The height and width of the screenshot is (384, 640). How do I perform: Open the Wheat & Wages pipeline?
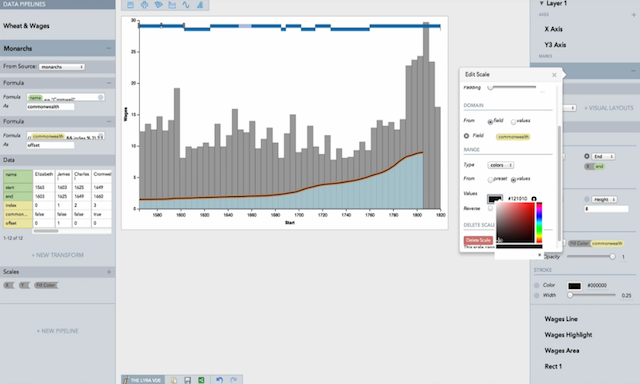click(x=26, y=26)
